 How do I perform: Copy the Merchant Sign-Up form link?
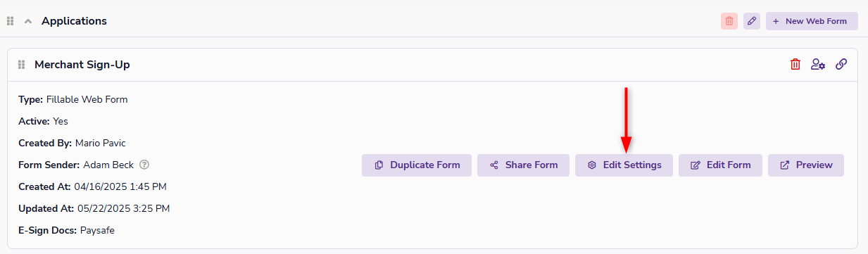point(841,65)
